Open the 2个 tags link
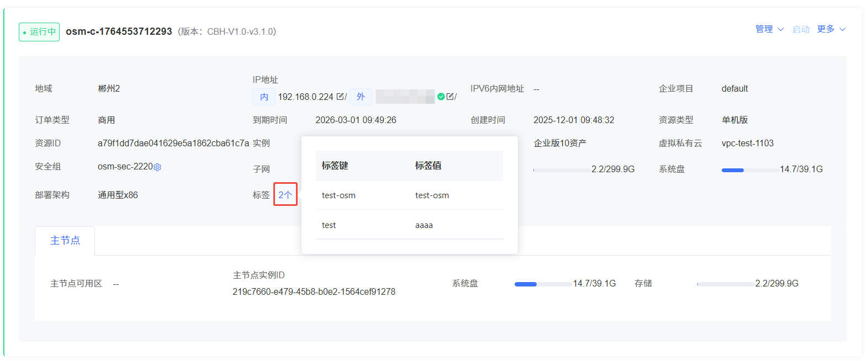 (x=285, y=195)
